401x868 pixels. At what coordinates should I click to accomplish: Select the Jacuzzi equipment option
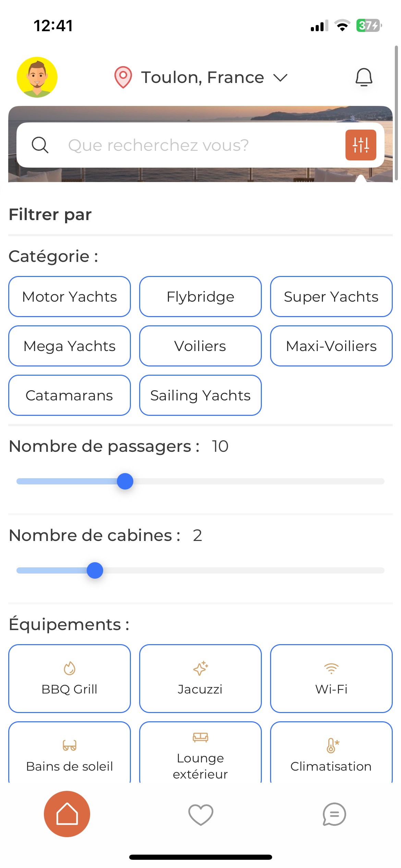tap(200, 678)
